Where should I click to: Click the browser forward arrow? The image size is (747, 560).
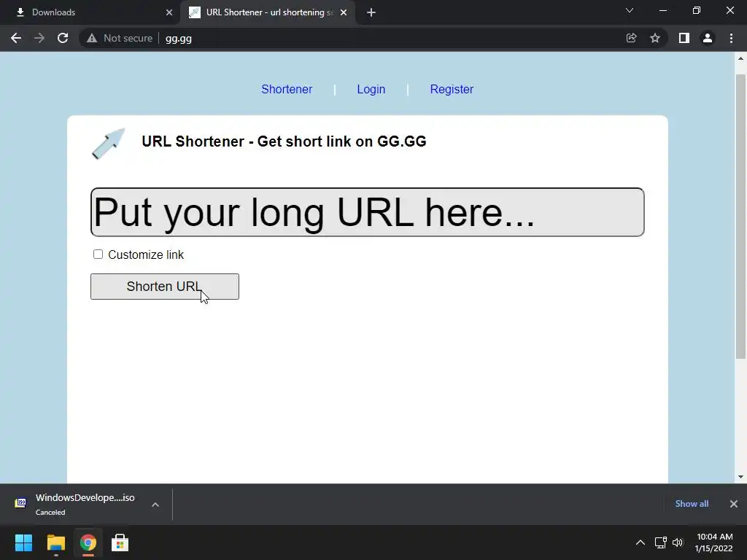tap(39, 38)
